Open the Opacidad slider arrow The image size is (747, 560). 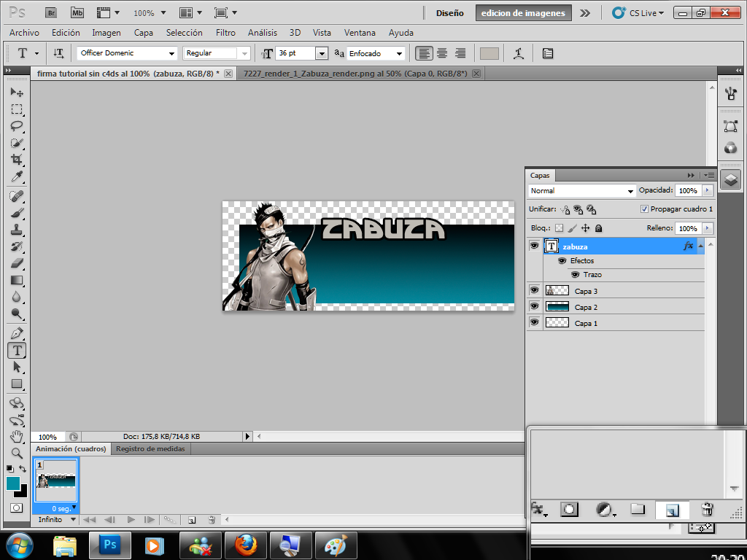(708, 190)
